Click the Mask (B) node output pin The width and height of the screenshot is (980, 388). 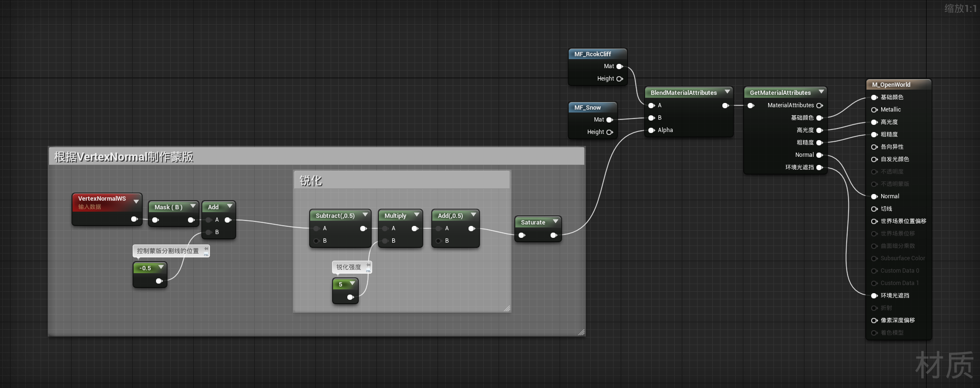pyautogui.click(x=191, y=220)
